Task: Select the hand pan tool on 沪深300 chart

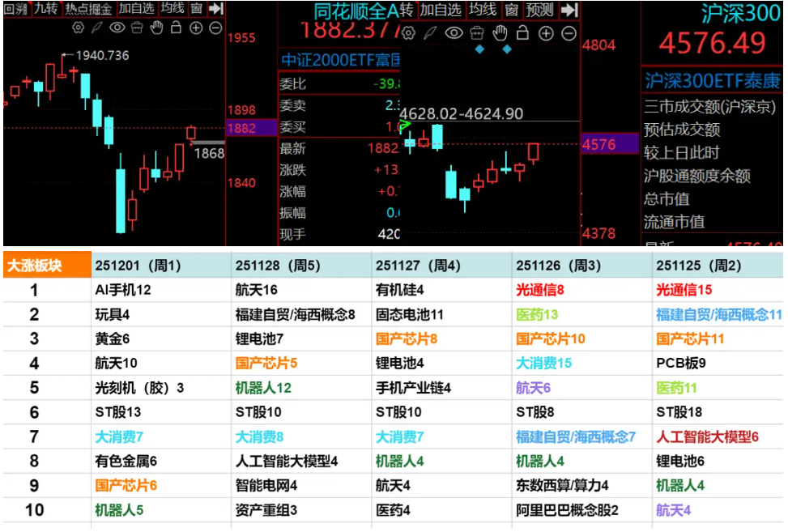Action: pyautogui.click(x=501, y=33)
